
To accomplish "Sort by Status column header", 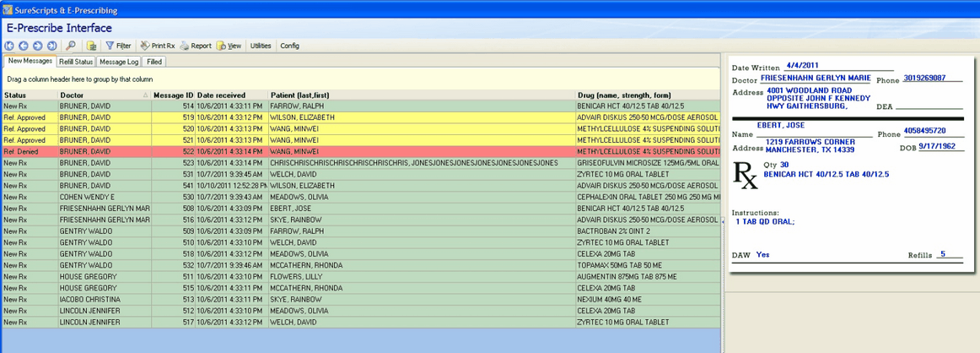I will coord(30,95).
